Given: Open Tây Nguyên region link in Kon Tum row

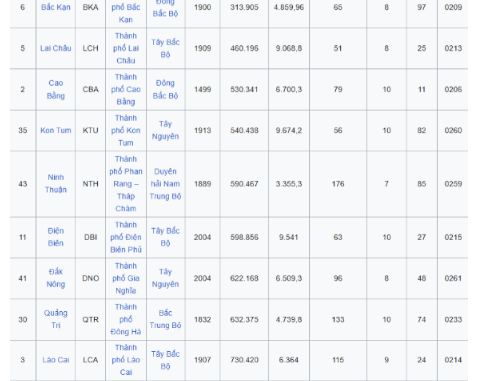Looking at the screenshot, I should pos(165,130).
